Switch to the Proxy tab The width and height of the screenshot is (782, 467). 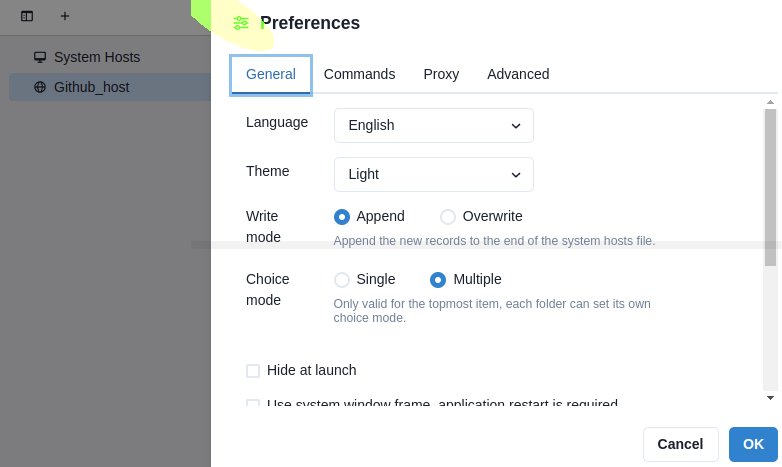click(441, 74)
